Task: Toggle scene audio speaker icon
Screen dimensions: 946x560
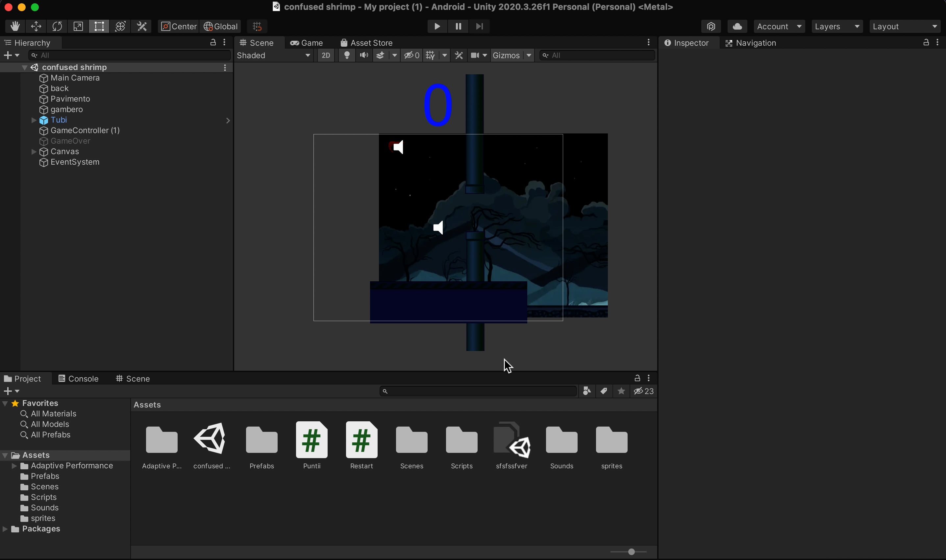Action: pos(364,56)
